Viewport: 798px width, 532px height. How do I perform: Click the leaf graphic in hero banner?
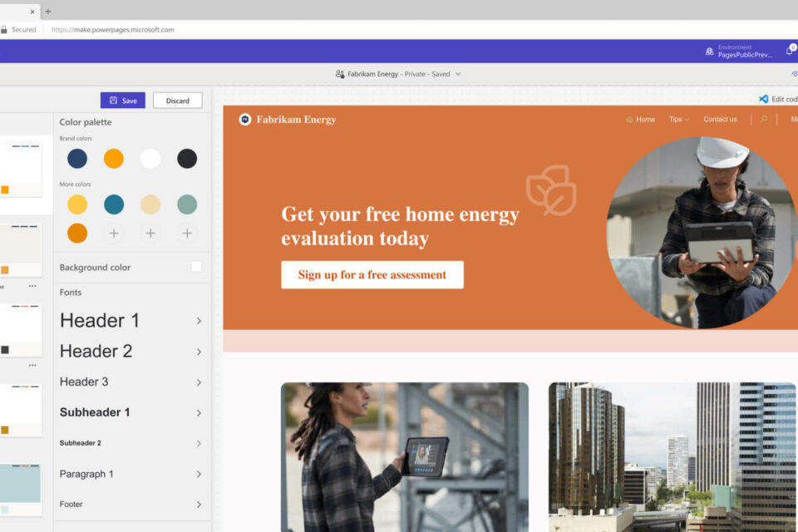pos(551,190)
